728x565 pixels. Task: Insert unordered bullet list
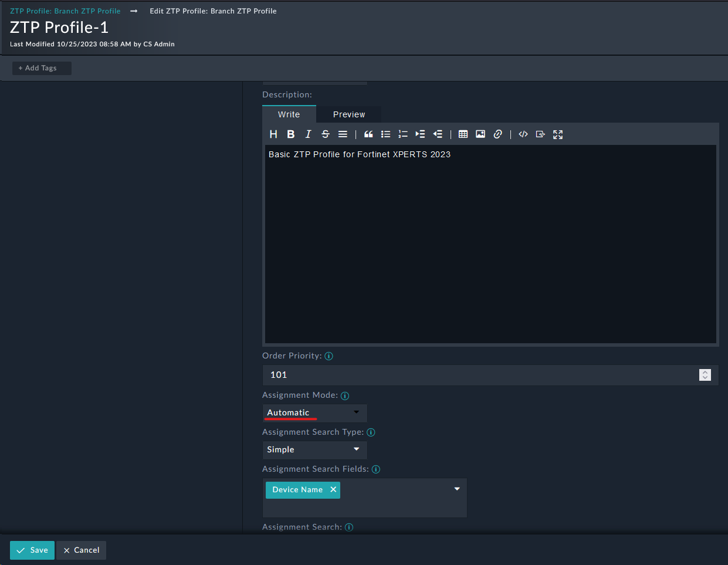[385, 134]
